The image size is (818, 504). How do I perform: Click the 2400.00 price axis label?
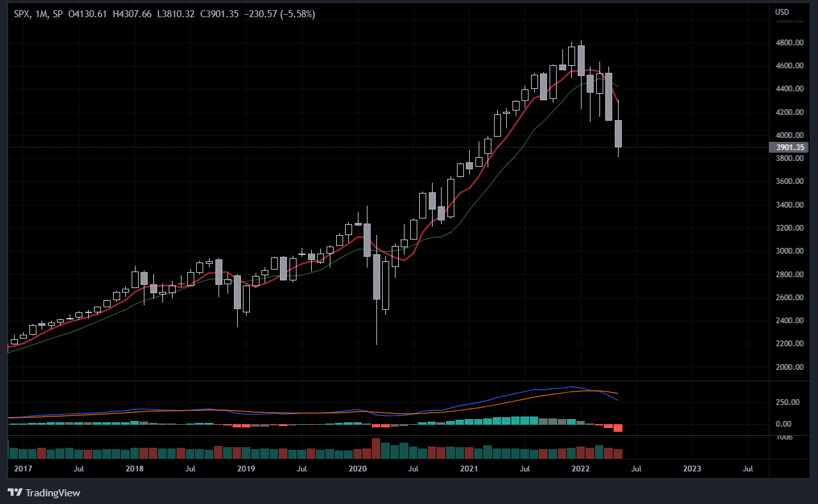tap(790, 321)
